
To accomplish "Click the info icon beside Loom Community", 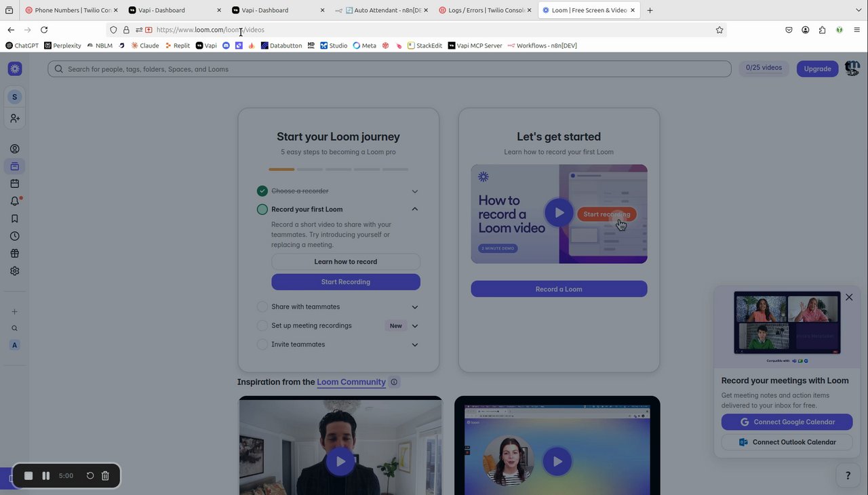I will [x=394, y=382].
